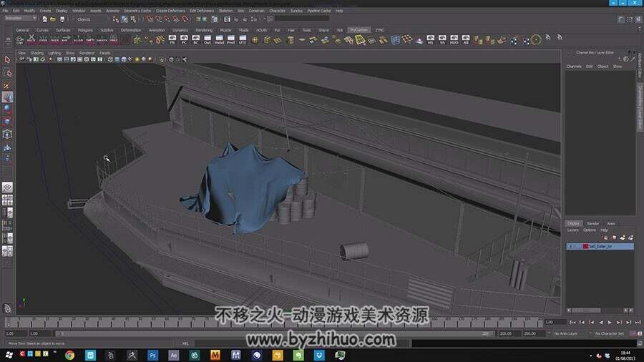This screenshot has width=644, height=362.
Task: Switch to the nCloth shelf tab
Action: 262,30
